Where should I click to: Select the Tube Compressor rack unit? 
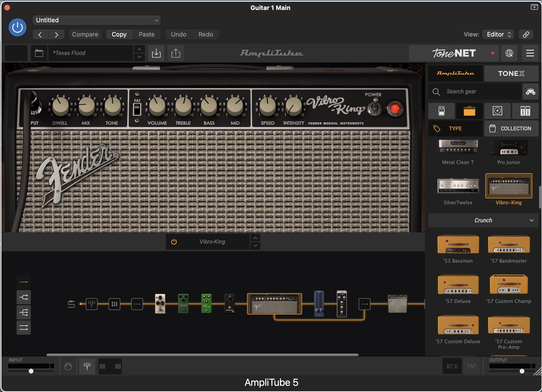coord(342,304)
